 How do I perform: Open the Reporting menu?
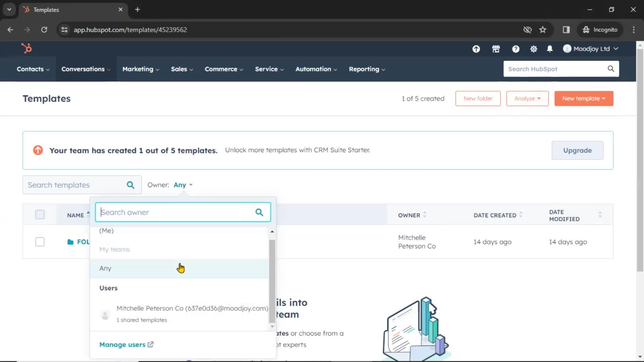(367, 69)
